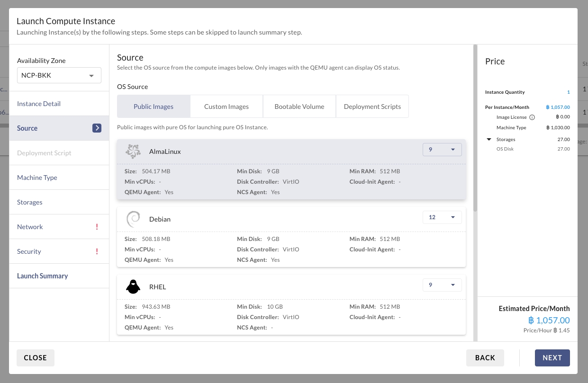Select the Deployment Scripts tab
This screenshot has width=588, height=383.
pyautogui.click(x=372, y=107)
